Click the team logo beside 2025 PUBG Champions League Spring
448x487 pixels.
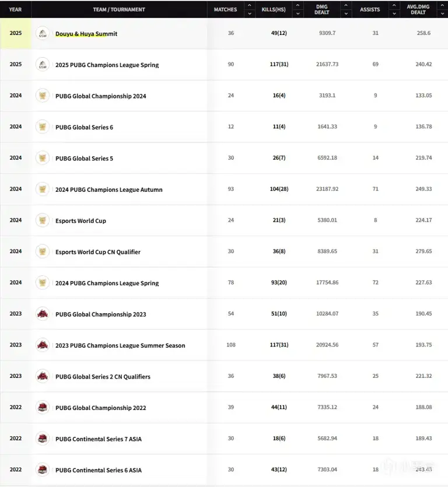(43, 64)
